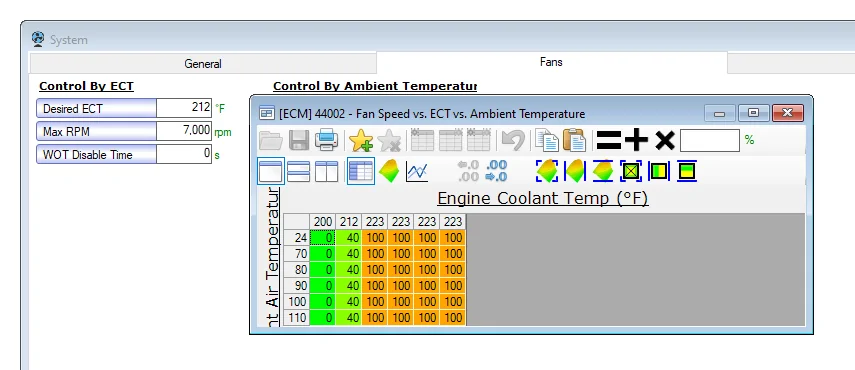Click the crossed square dashed-border icon
Viewport: 855px width, 370px height.
[631, 171]
